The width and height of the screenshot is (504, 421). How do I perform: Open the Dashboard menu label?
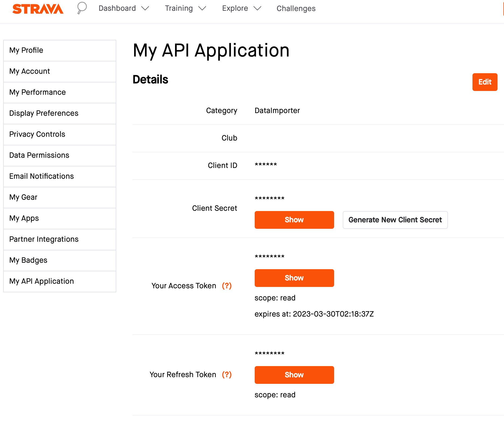pyautogui.click(x=117, y=8)
